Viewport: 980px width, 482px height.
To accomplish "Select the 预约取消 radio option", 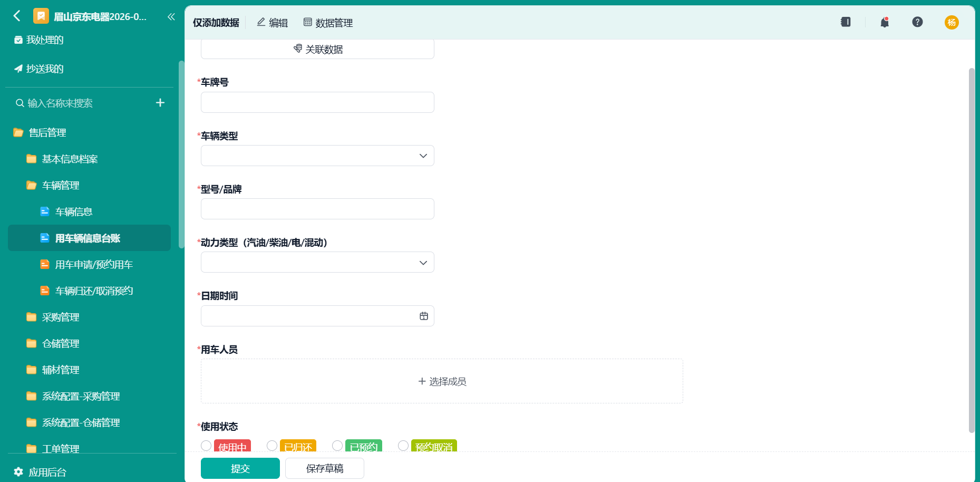I will click(403, 446).
